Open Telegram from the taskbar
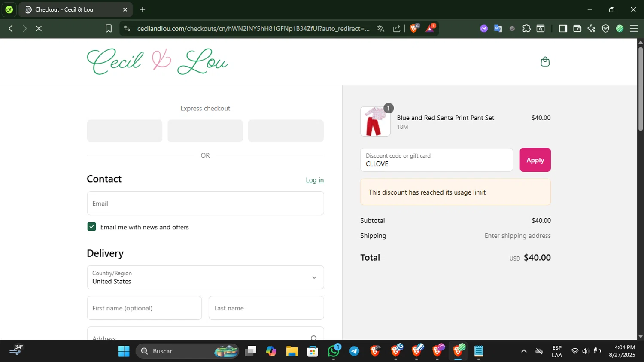644x362 pixels. 354,351
